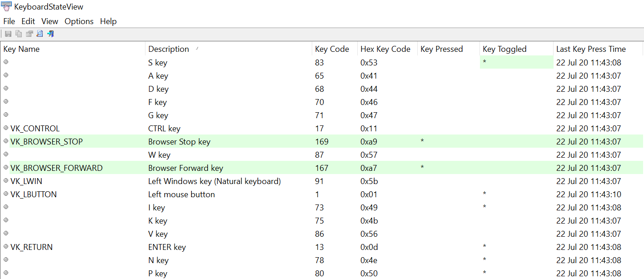Open the Help menu

108,21
